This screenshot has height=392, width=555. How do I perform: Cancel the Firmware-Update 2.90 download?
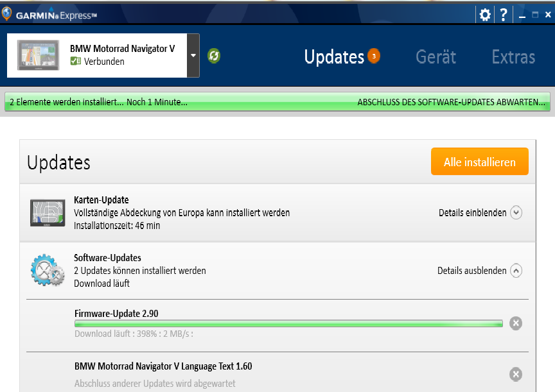click(x=515, y=323)
